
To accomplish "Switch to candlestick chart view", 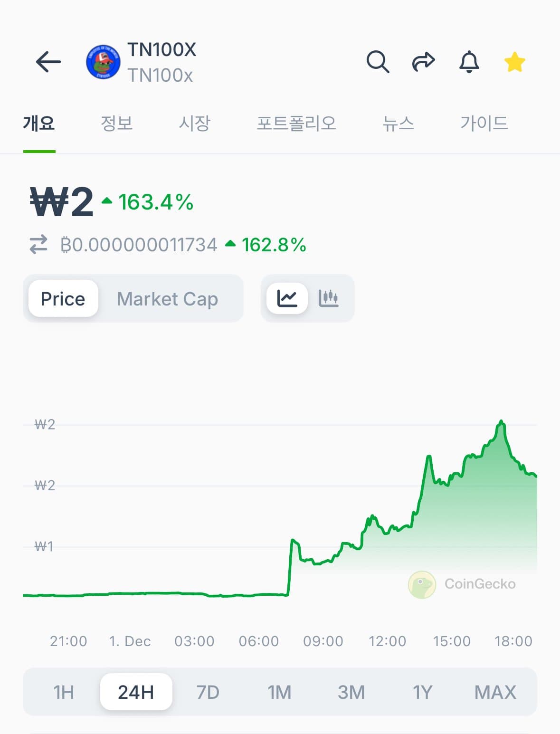I will tap(328, 298).
